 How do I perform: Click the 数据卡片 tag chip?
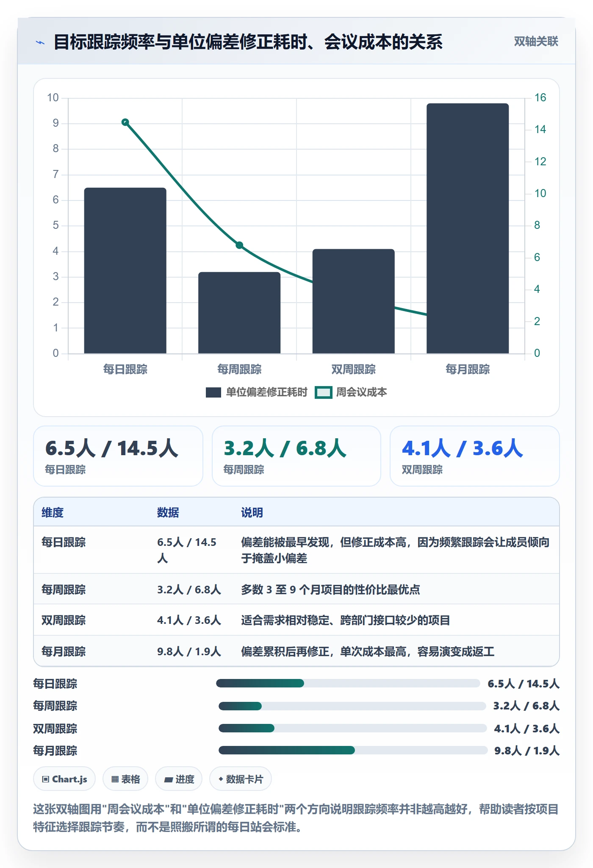(x=241, y=779)
